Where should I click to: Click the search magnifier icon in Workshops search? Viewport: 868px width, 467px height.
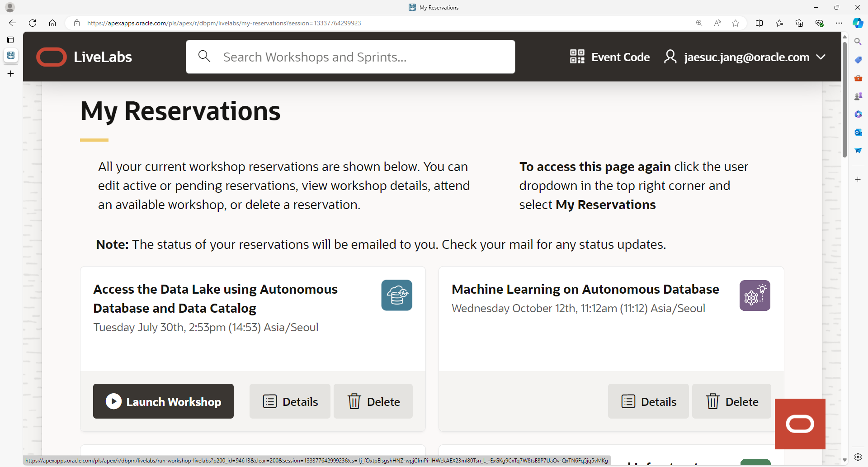click(x=204, y=57)
